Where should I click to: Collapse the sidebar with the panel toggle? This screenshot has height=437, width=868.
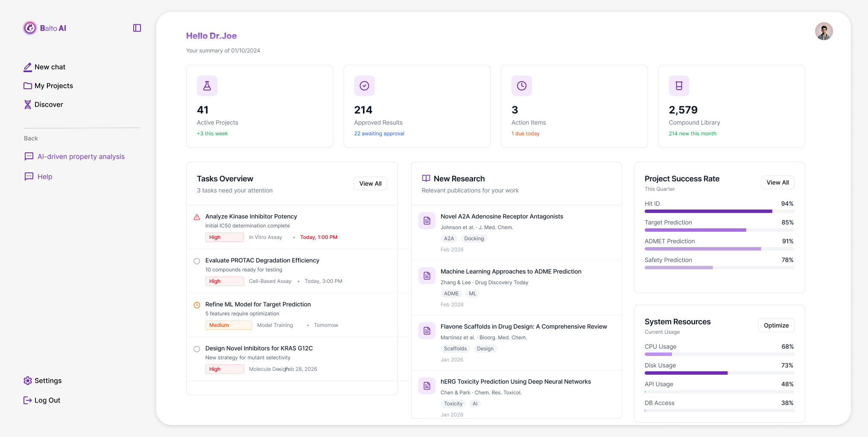point(137,28)
